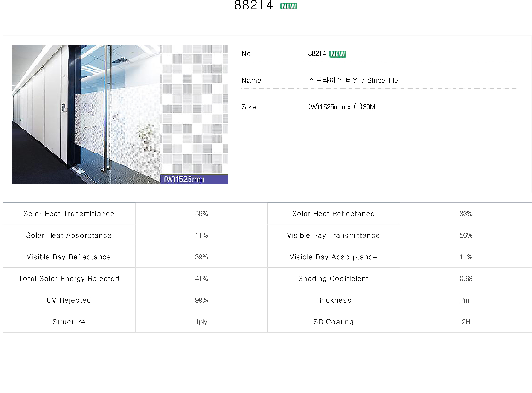Click the Visible Ray Absorptance label
532x393 pixels.
[334, 257]
